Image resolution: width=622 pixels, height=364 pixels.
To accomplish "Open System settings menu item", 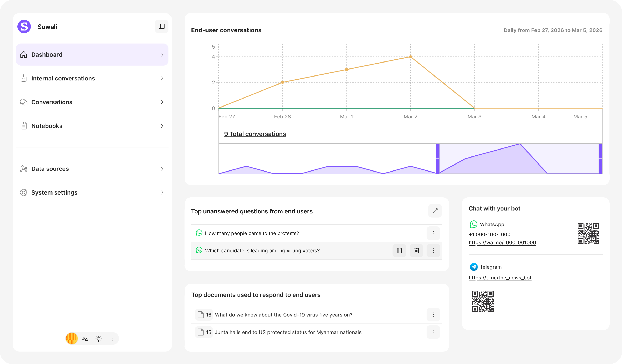I will coord(54,193).
